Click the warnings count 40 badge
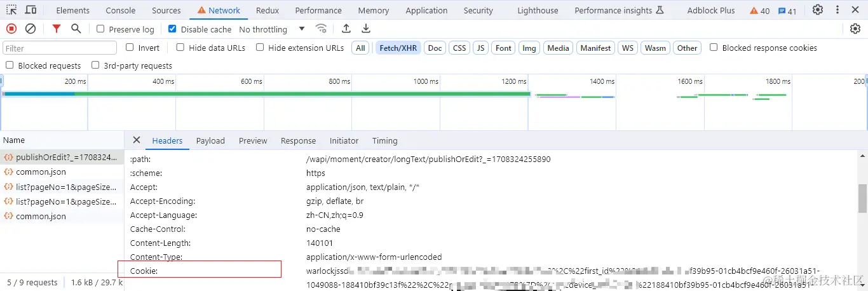Screen dimensions: 868x291 coord(760,11)
